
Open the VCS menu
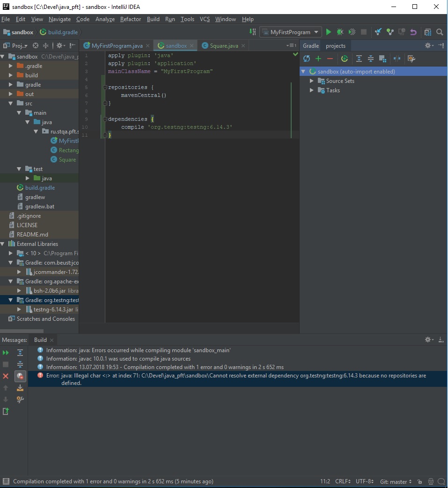(205, 19)
